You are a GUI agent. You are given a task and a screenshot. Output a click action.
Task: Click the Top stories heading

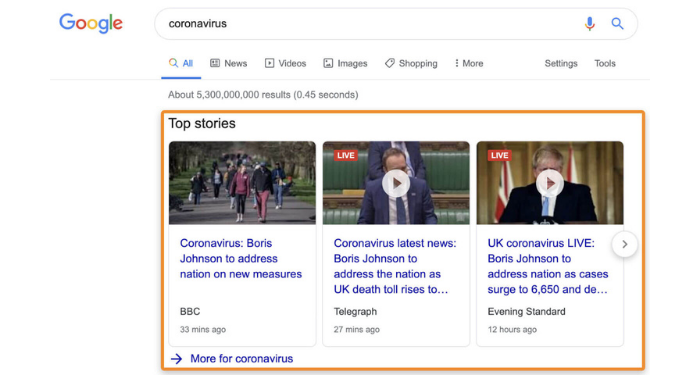202,123
